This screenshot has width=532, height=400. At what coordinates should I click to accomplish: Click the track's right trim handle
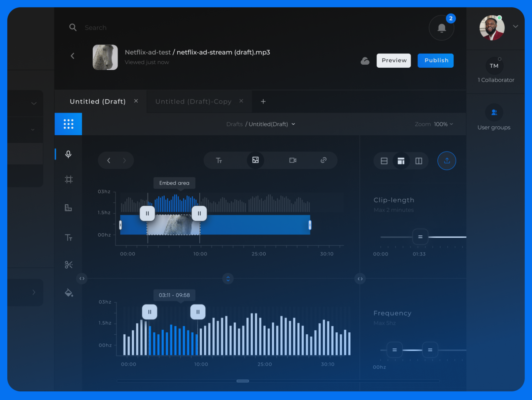(310, 225)
